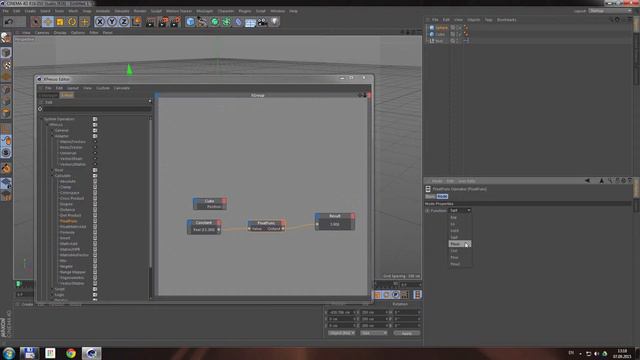Viewport: 640px width, 360px height.
Task: Expand the General folder in X-Pool
Action: point(52,131)
